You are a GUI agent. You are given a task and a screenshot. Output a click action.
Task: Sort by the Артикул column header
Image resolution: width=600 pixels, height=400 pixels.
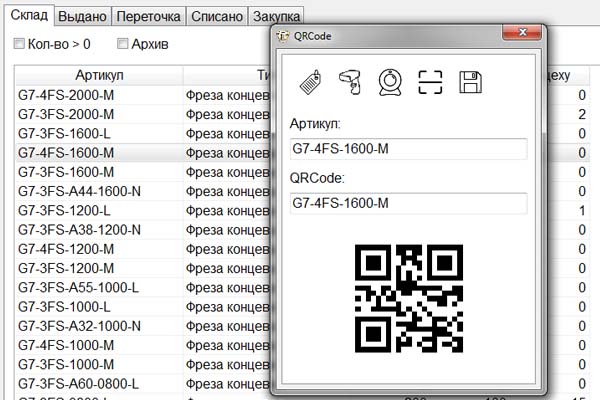pyautogui.click(x=99, y=75)
